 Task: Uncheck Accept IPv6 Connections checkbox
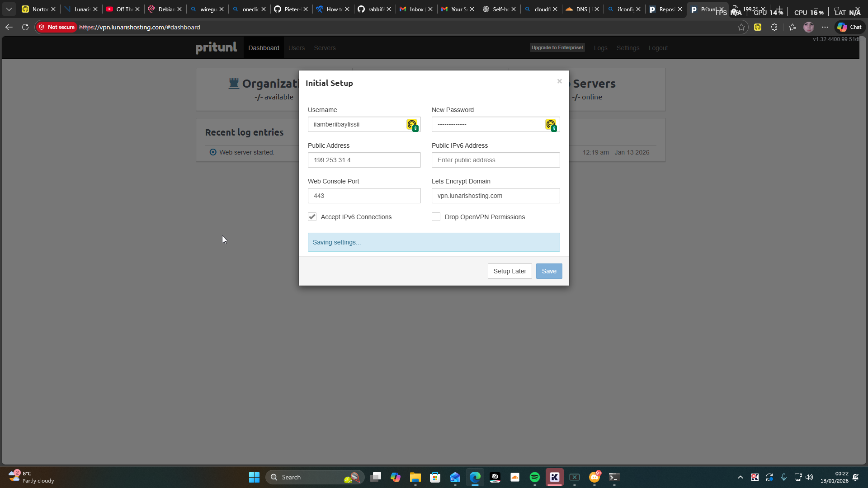(312, 217)
